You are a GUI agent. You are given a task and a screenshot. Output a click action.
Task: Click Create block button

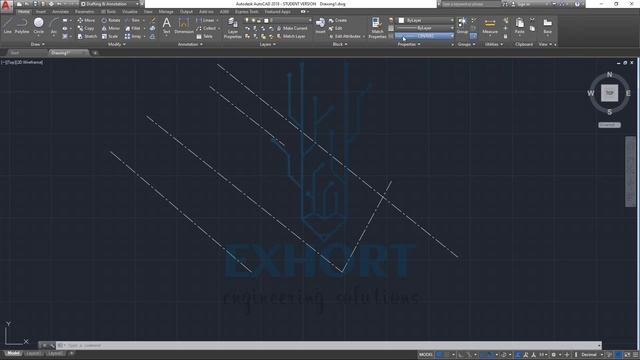338,20
